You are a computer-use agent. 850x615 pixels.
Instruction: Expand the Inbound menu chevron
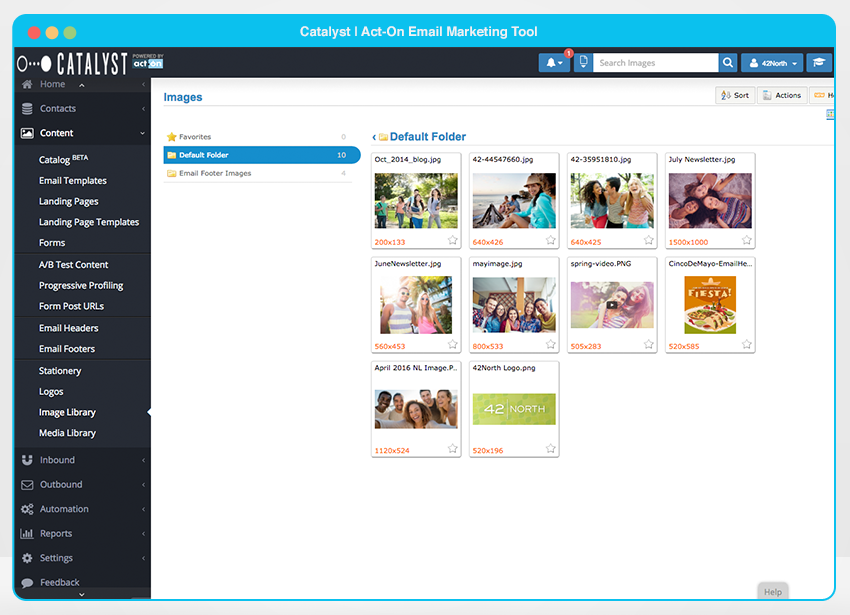click(x=143, y=460)
